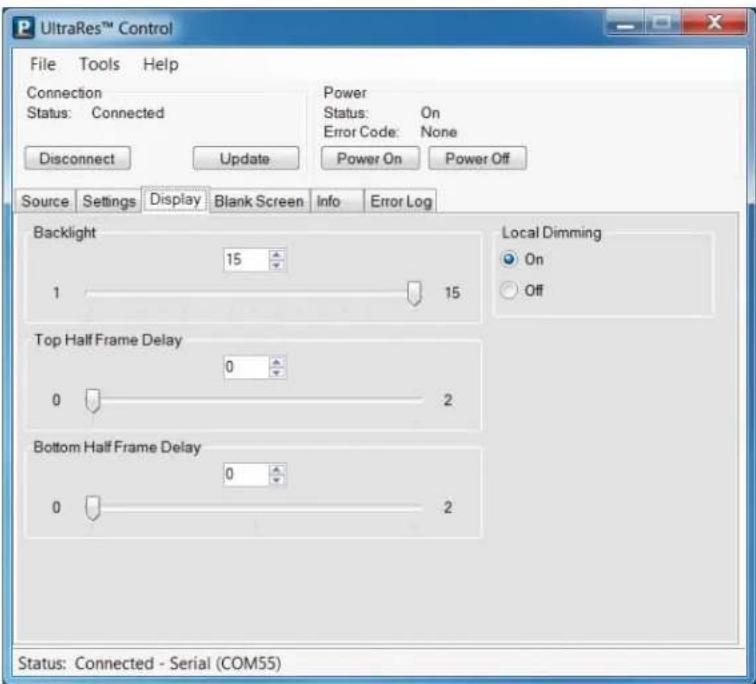The width and height of the screenshot is (756, 684).
Task: Click the Disconnect button
Action: (x=77, y=159)
